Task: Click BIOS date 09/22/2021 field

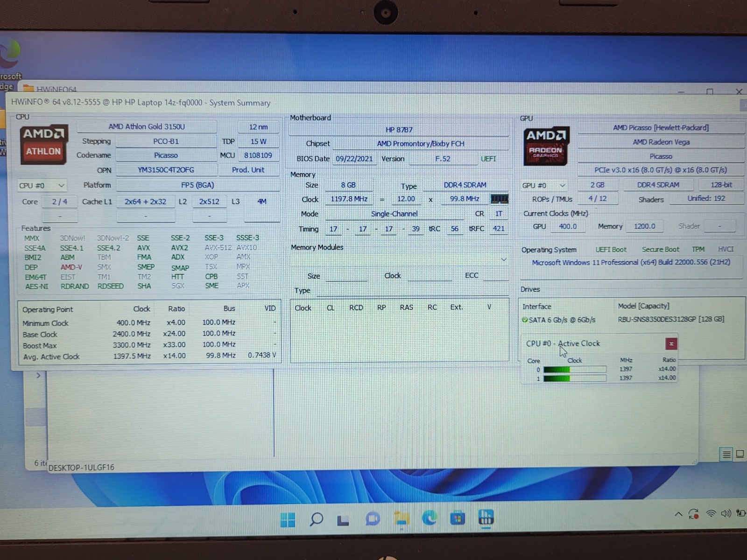Action: click(x=354, y=159)
